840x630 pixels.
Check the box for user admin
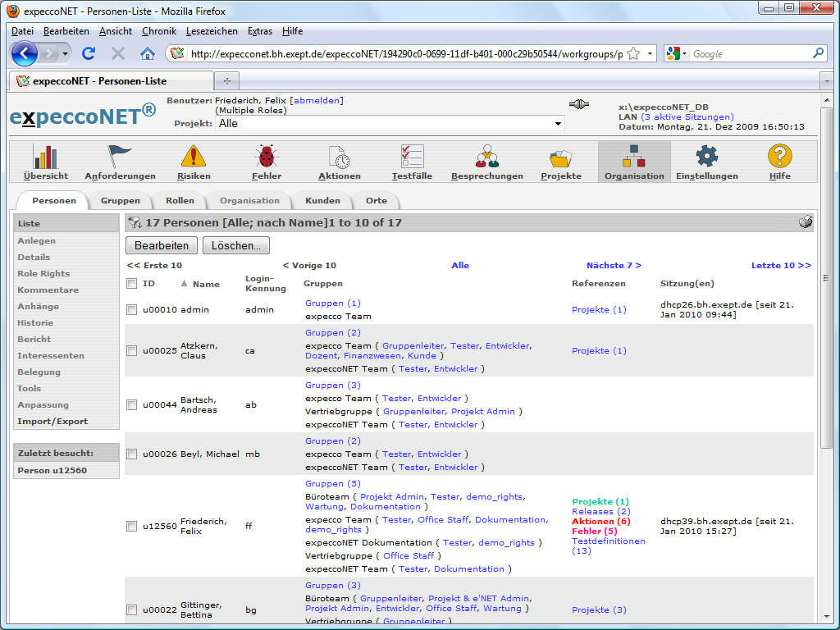[132, 310]
